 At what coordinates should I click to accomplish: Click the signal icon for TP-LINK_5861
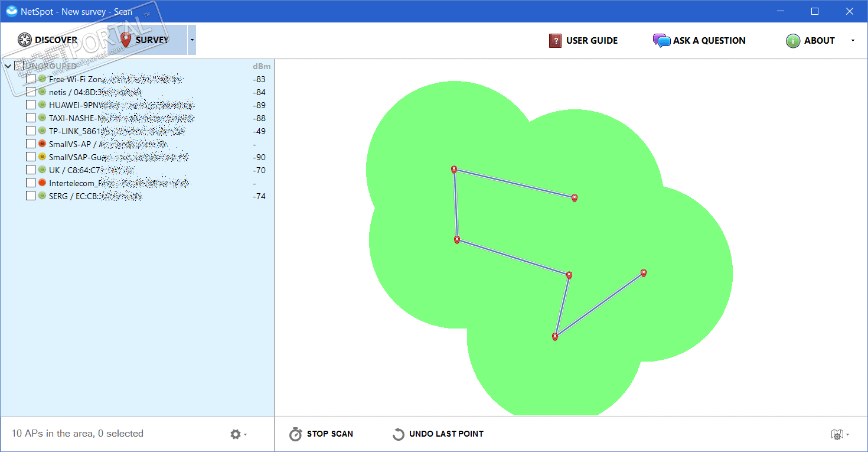[42, 131]
